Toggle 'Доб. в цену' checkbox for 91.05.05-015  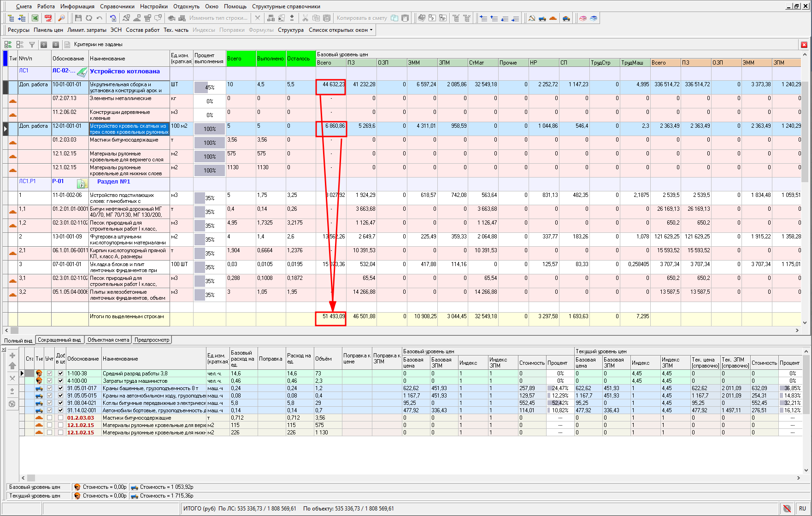tap(60, 396)
